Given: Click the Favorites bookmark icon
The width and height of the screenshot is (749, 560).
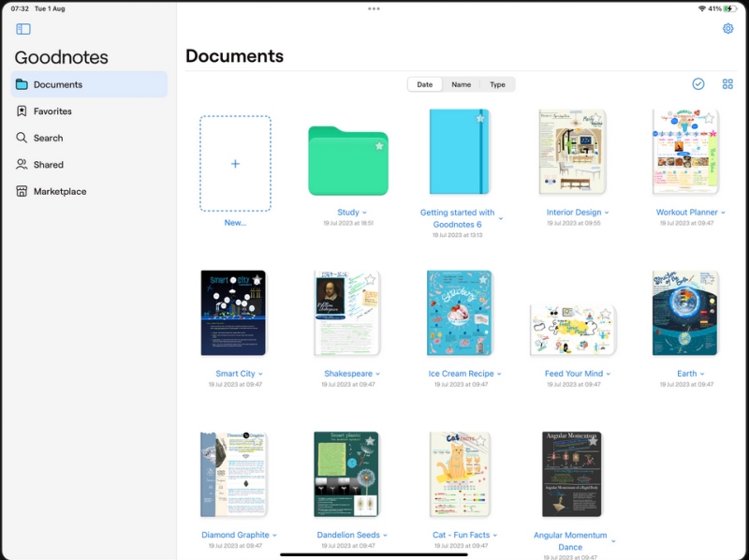Looking at the screenshot, I should (x=22, y=111).
